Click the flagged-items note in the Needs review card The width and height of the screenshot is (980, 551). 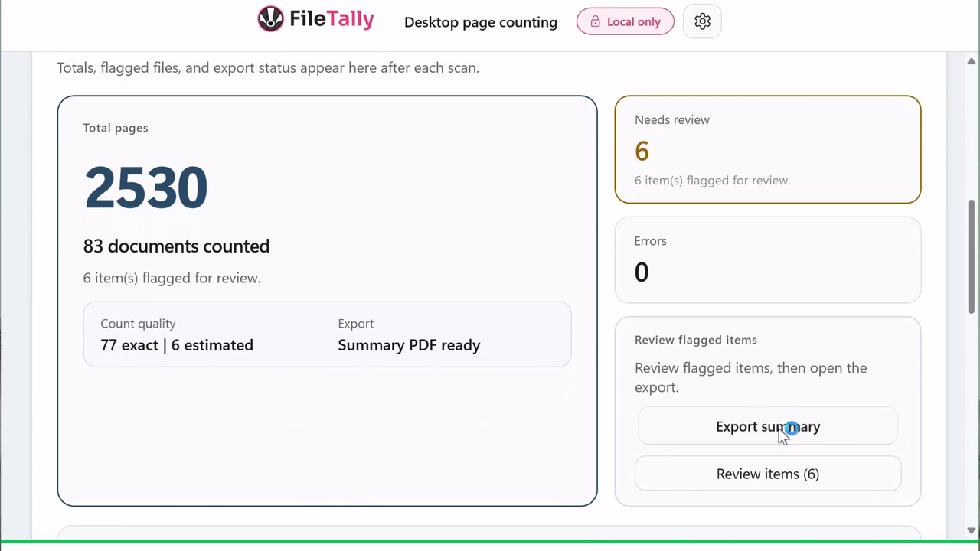pos(713,181)
